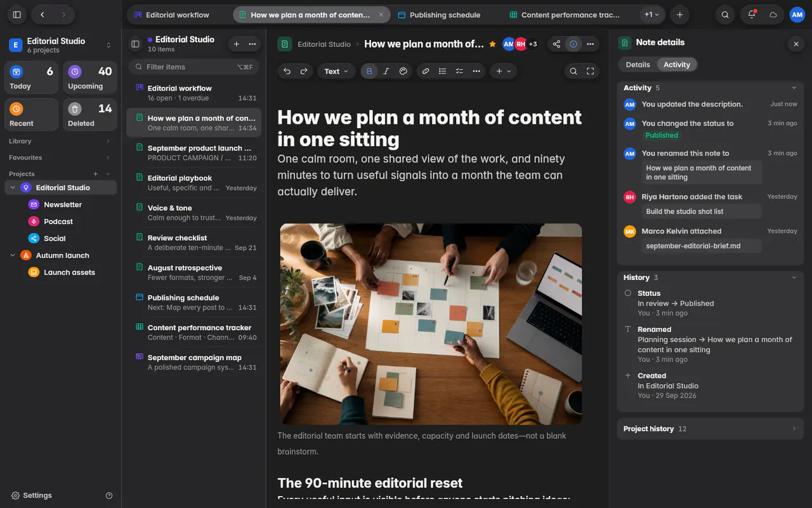Toggle italic formatting

coord(386,71)
